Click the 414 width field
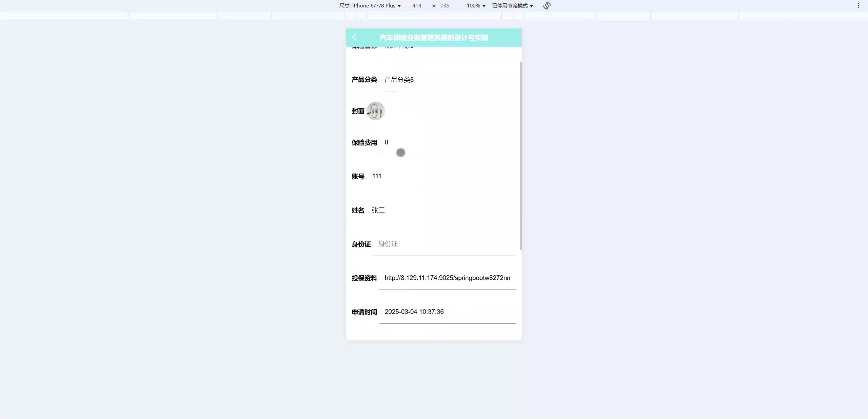Screen dimensions: 868x419 click(x=417, y=6)
